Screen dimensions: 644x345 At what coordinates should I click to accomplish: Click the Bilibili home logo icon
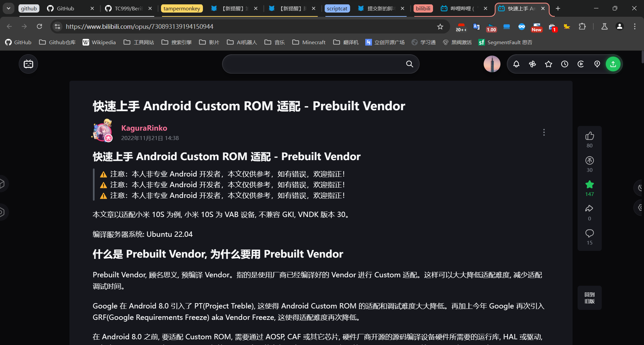(x=29, y=64)
